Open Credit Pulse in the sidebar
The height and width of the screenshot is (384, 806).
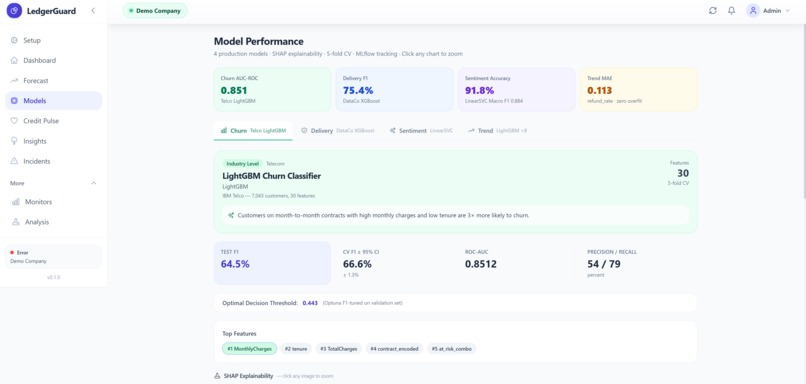53,121
